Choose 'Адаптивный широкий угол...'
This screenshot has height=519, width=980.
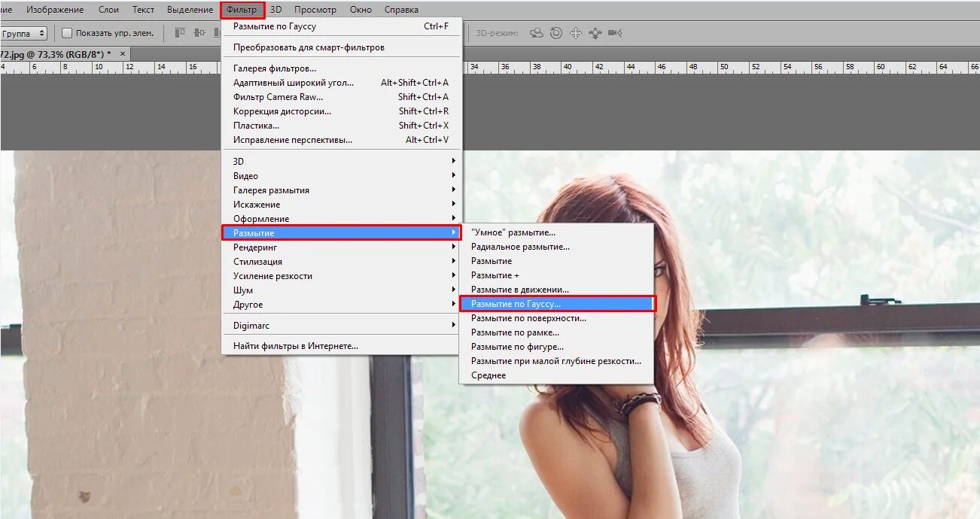point(342,83)
